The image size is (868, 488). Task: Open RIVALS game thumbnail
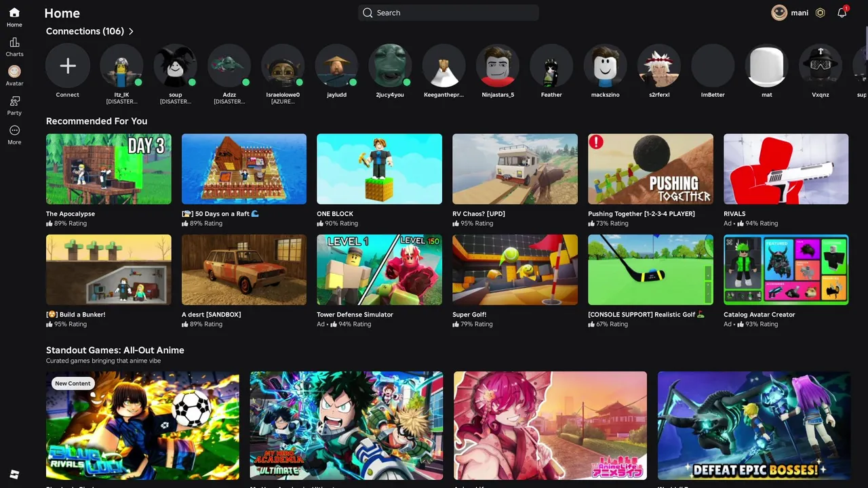point(786,169)
